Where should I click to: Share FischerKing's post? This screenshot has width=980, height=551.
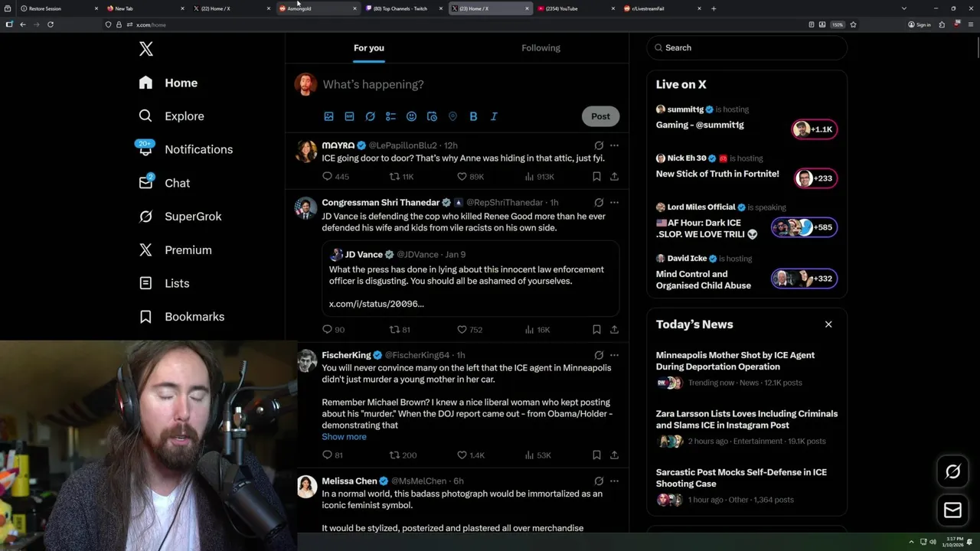click(x=614, y=455)
